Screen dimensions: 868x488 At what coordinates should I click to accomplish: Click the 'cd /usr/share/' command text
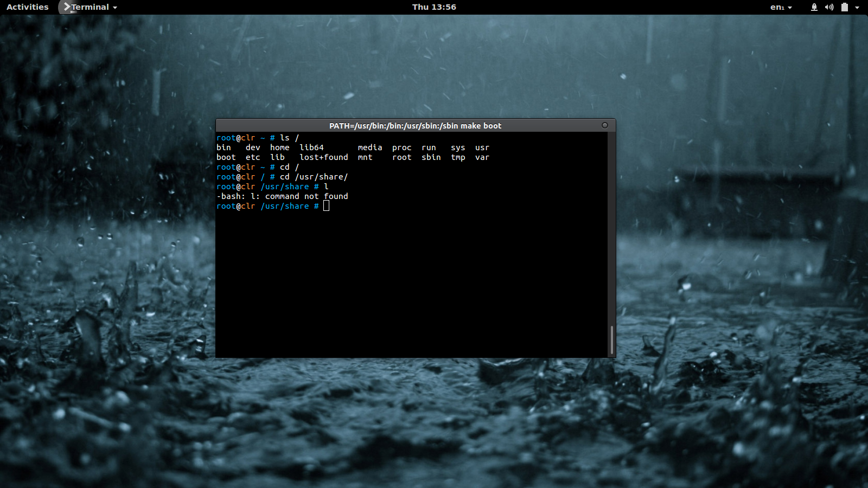click(314, 177)
